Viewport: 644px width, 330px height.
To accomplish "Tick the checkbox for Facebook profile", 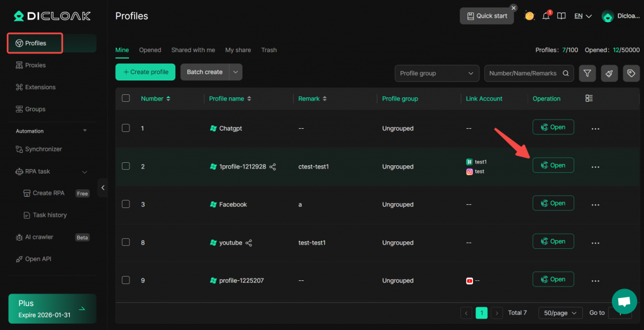I will pos(126,204).
